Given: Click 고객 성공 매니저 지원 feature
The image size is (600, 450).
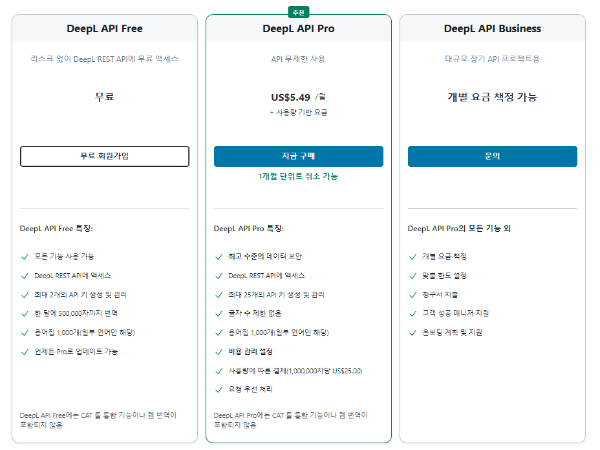Looking at the screenshot, I should click(456, 313).
